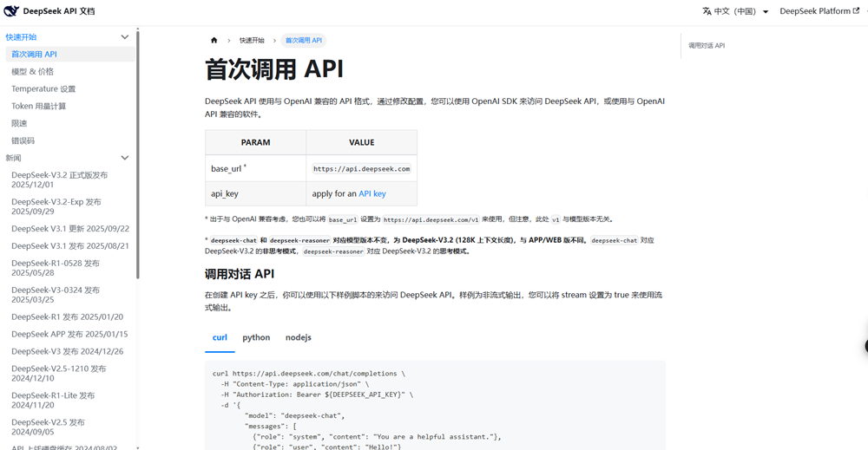Select the curl code tab
This screenshot has height=450, width=868.
pos(220,337)
